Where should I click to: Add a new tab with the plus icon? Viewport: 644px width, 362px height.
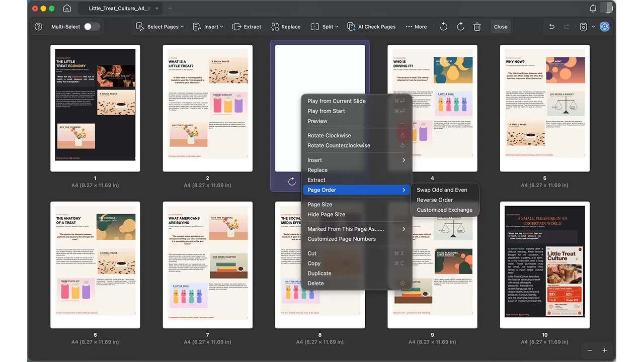point(170,9)
